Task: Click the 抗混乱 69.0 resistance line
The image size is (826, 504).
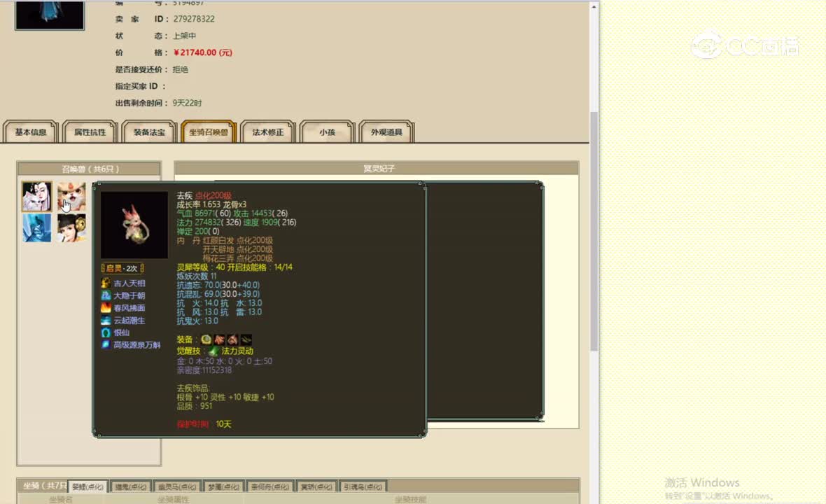Action: click(x=218, y=294)
